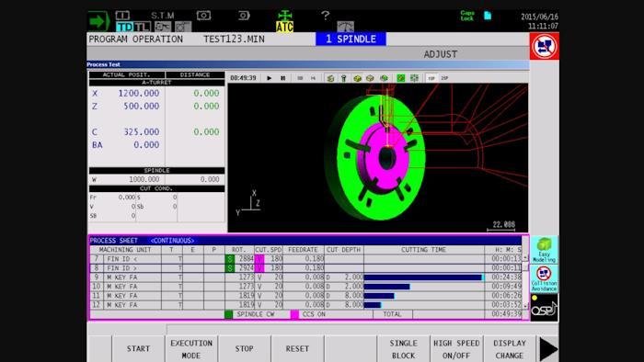The width and height of the screenshot is (644, 362).
Task: Select process row 8 FIN ID >
Action: pos(306,268)
